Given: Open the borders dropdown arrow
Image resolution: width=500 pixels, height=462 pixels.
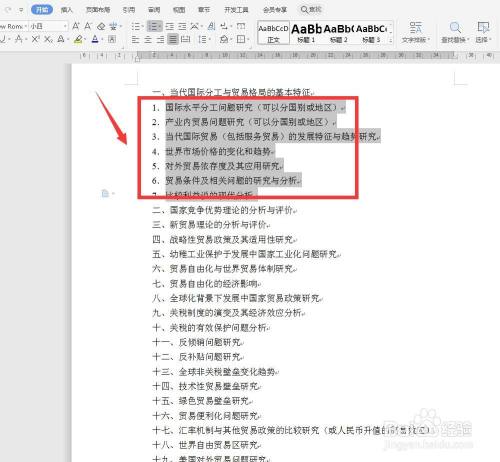Looking at the screenshot, I should pyautogui.click(x=248, y=40).
